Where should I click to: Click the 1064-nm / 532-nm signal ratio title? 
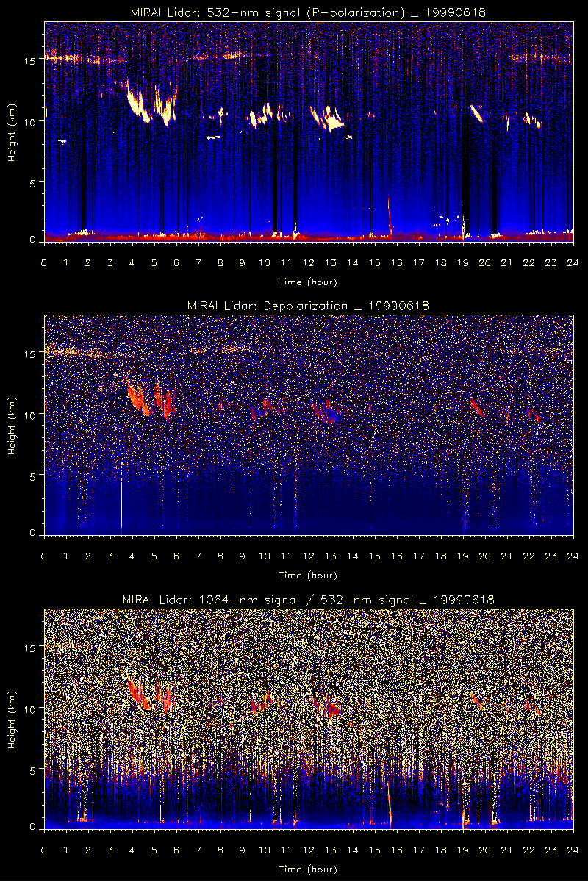308,599
